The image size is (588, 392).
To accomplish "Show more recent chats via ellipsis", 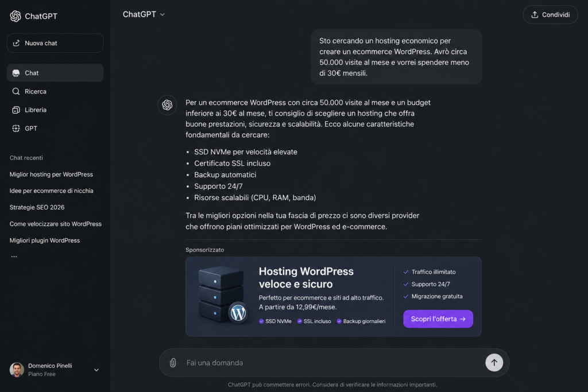I will (x=14, y=257).
